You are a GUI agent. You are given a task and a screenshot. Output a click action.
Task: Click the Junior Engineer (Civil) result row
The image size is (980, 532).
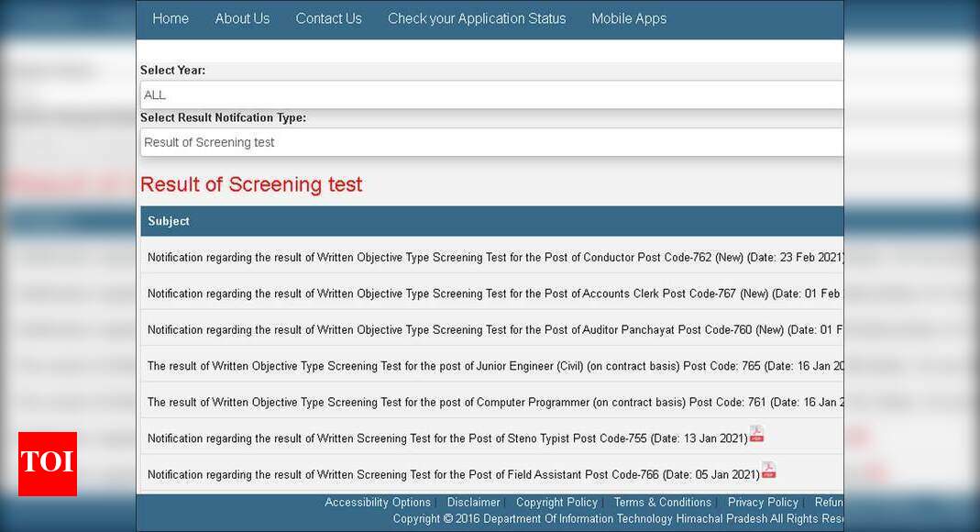pos(495,366)
